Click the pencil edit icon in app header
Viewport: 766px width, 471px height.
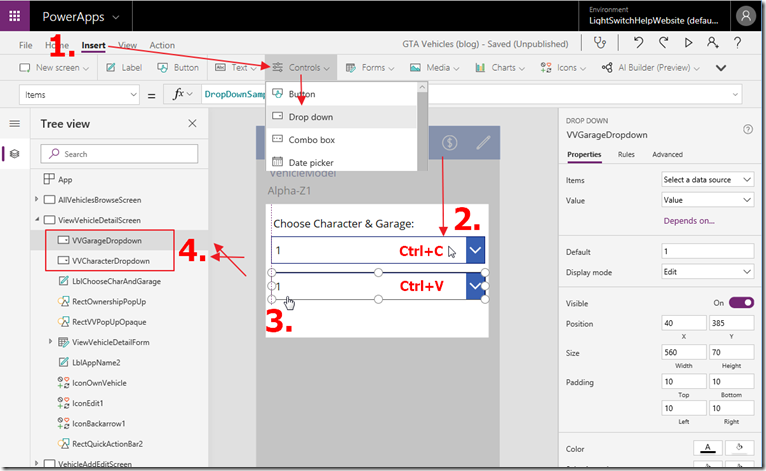coord(483,143)
